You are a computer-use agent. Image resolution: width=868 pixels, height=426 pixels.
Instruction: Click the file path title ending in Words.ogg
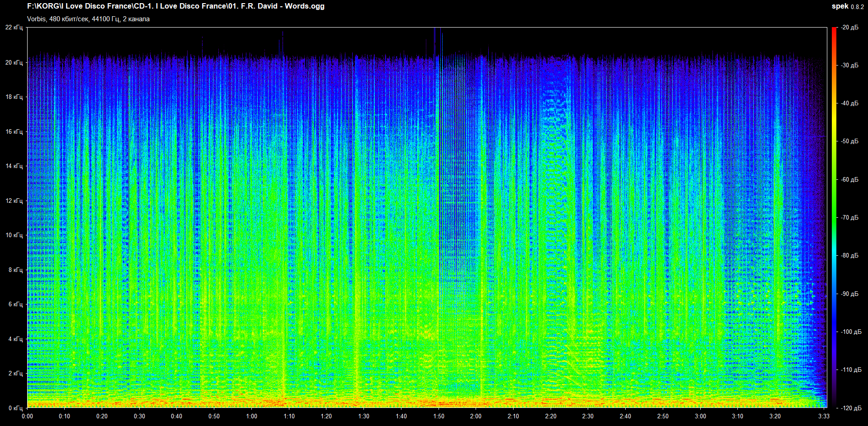tap(175, 6)
